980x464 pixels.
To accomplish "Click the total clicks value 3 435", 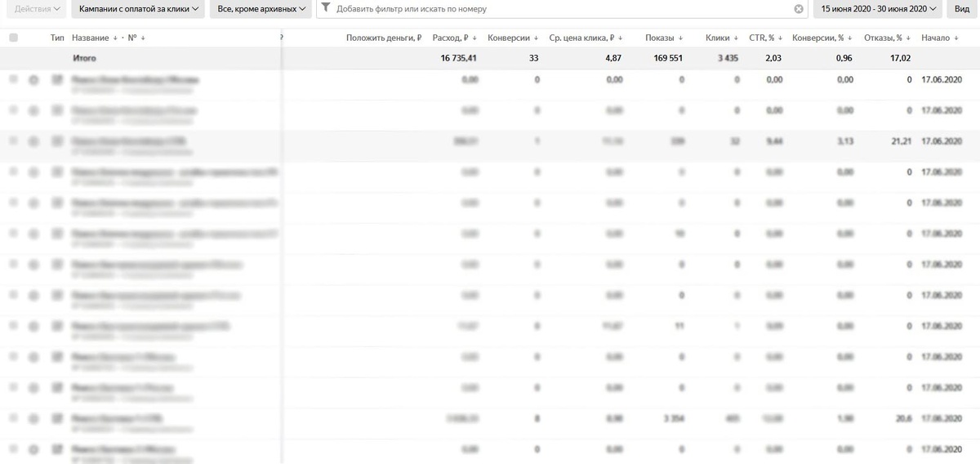I will (728, 59).
